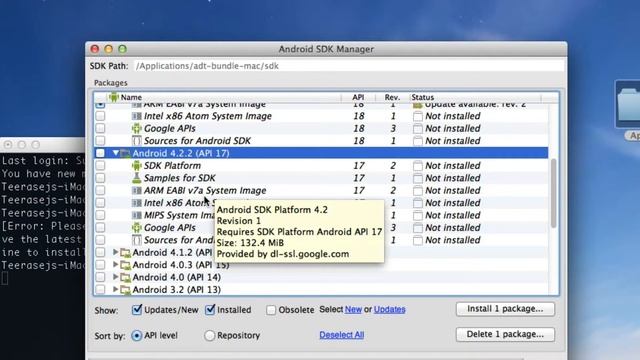The image size is (640, 360).
Task: Select the Sources for Android SDK row, API 18
Action: [321, 141]
